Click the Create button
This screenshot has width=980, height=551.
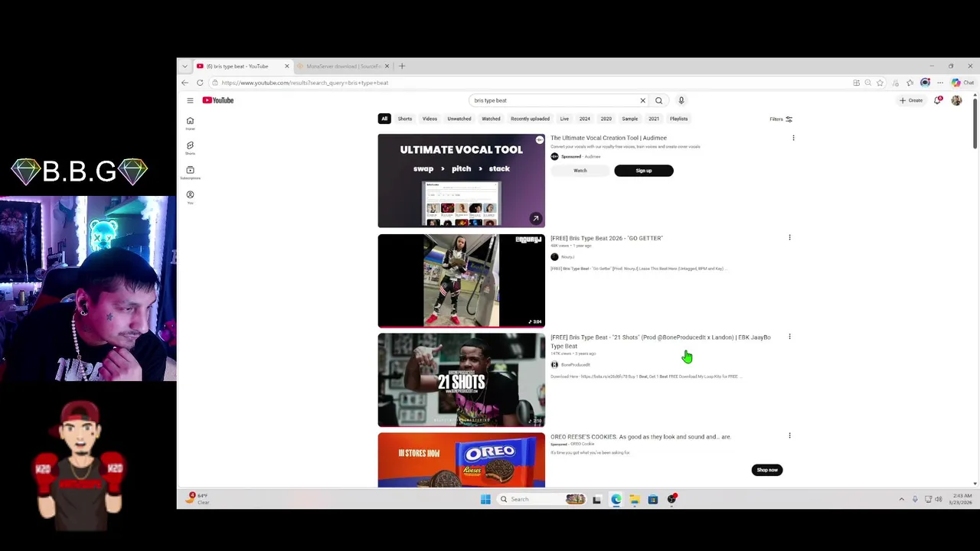[x=911, y=100]
